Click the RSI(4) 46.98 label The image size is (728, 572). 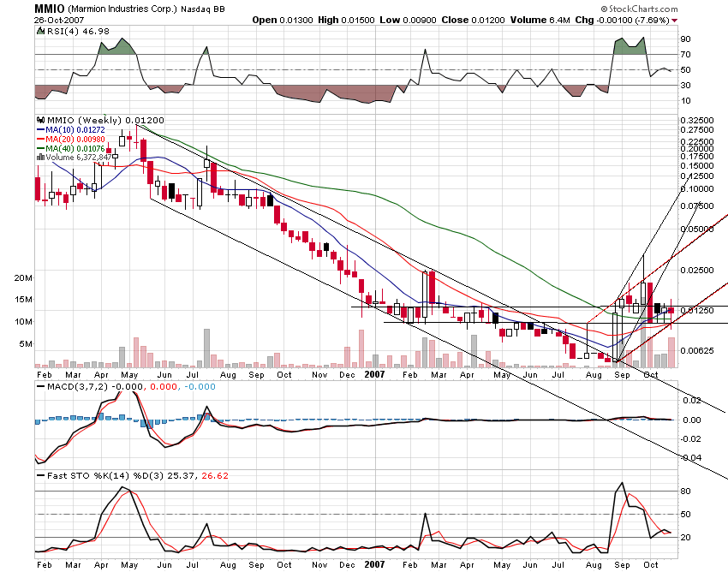point(79,31)
